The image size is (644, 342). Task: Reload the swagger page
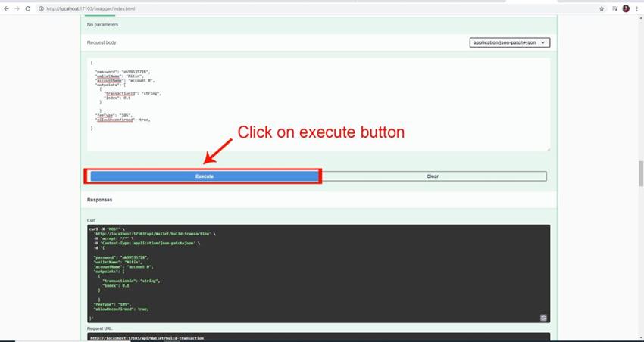pos(28,8)
